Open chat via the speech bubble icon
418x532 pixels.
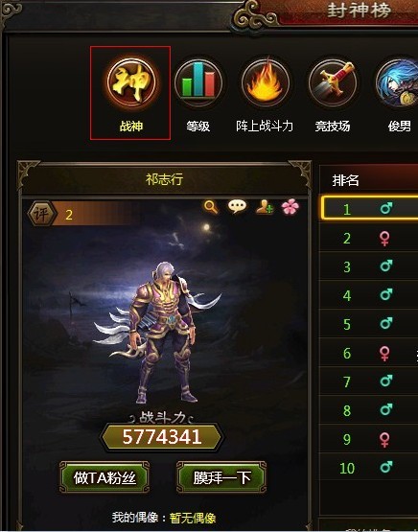(237, 206)
